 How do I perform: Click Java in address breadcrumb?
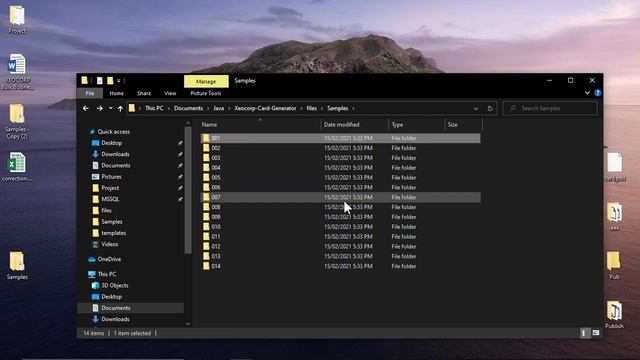tap(218, 108)
